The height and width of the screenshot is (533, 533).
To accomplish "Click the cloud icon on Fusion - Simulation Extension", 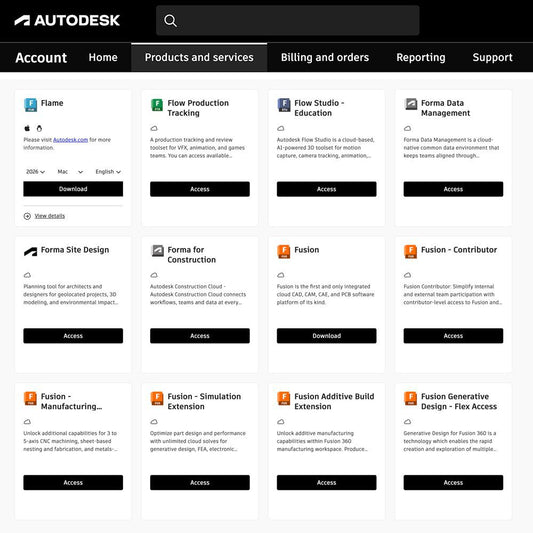I will (x=154, y=422).
